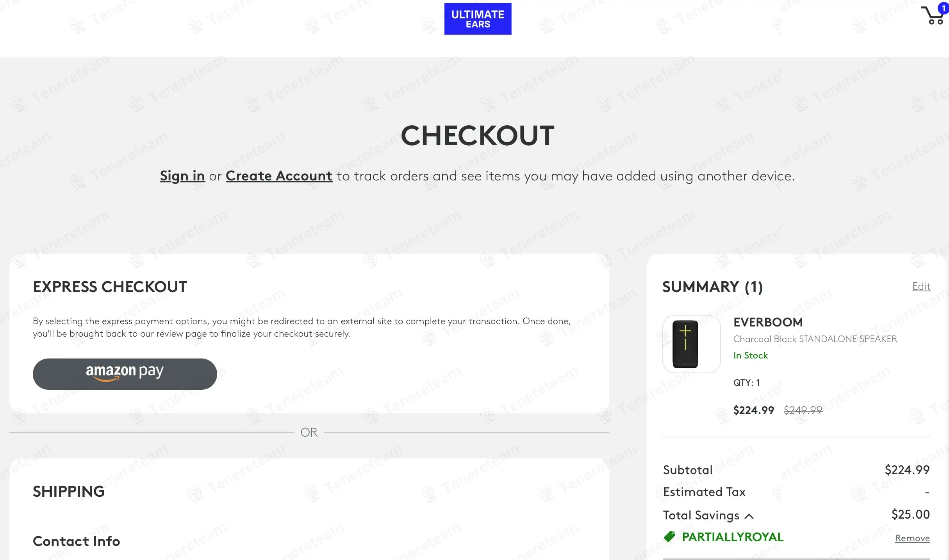
Task: Collapse the Total Savings chevron
Action: pyautogui.click(x=749, y=516)
